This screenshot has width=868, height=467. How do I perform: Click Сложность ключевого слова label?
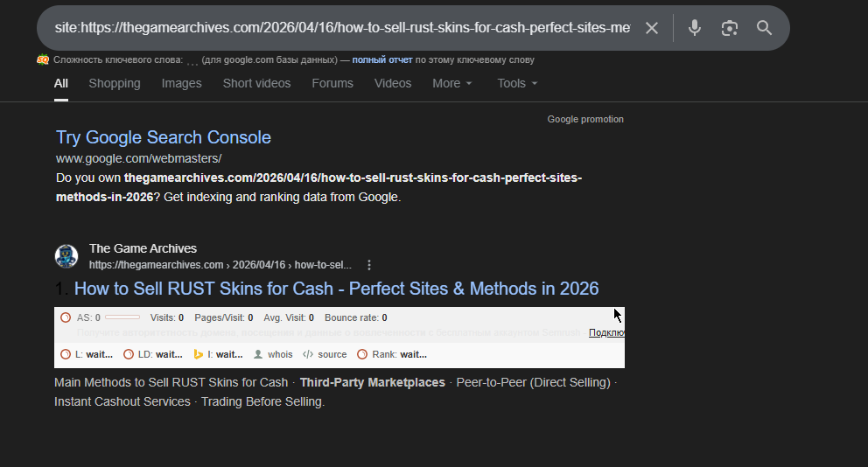118,59
